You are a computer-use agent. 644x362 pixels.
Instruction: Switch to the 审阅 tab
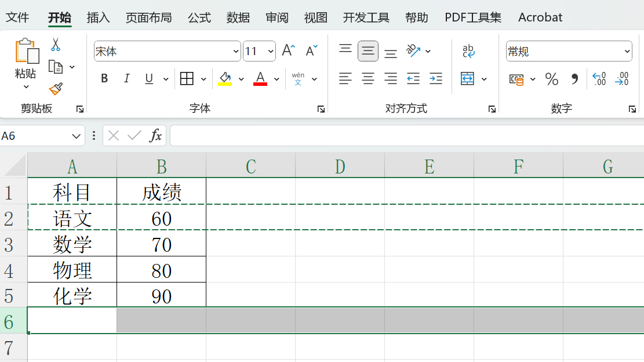coord(277,17)
